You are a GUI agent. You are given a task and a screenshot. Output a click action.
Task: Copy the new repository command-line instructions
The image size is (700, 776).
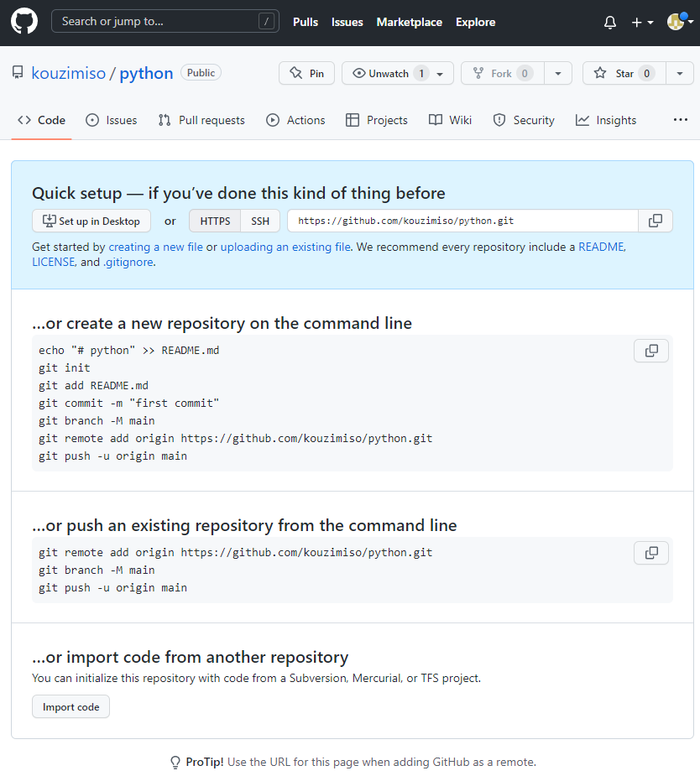point(651,351)
